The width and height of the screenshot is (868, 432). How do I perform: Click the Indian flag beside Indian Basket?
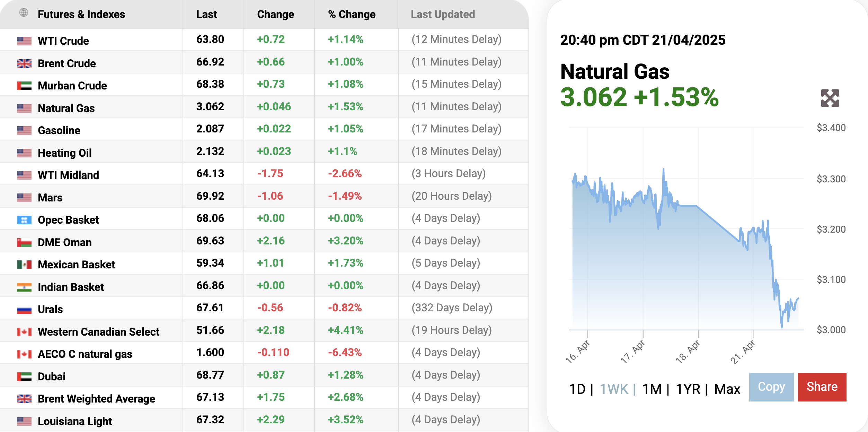coord(24,287)
